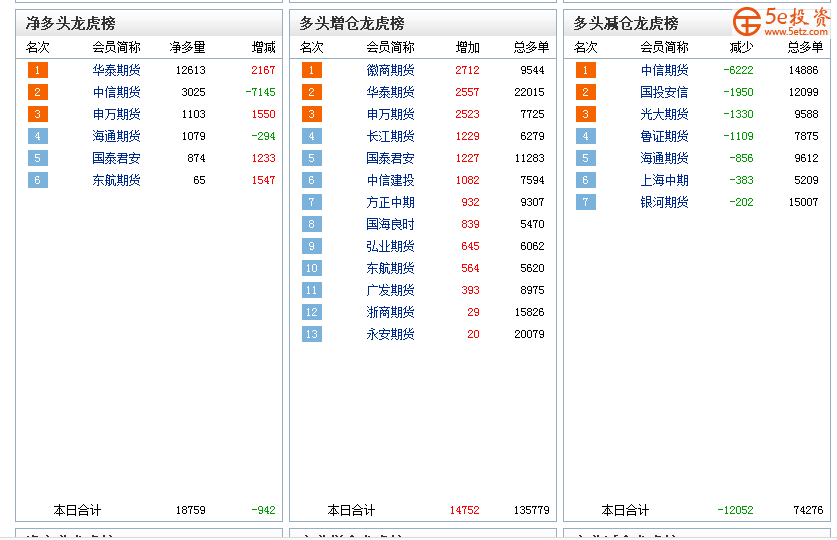This screenshot has height=540, width=837.
Task: Click orange rank 1 badge in 净多头龙虎榜
Action: [x=38, y=70]
